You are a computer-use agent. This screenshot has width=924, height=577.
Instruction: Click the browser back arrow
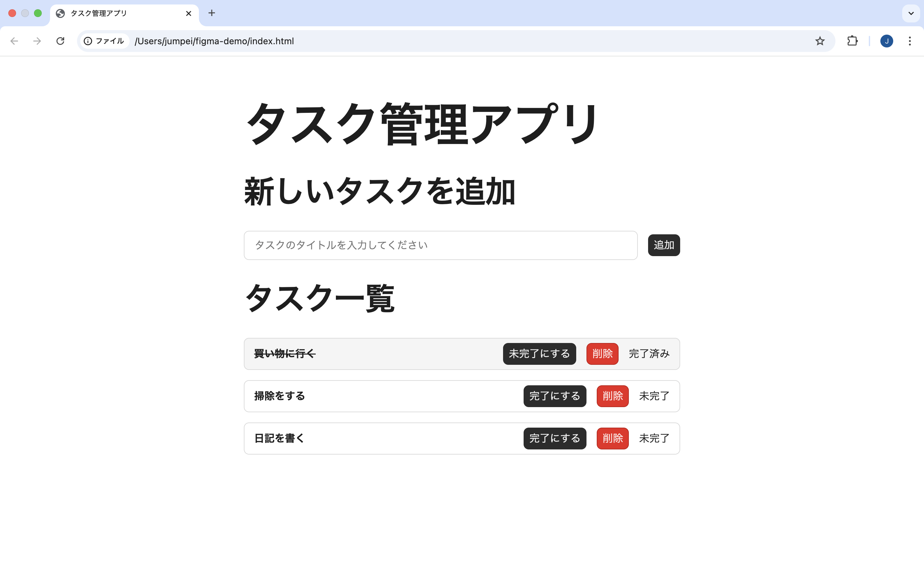[x=14, y=41]
